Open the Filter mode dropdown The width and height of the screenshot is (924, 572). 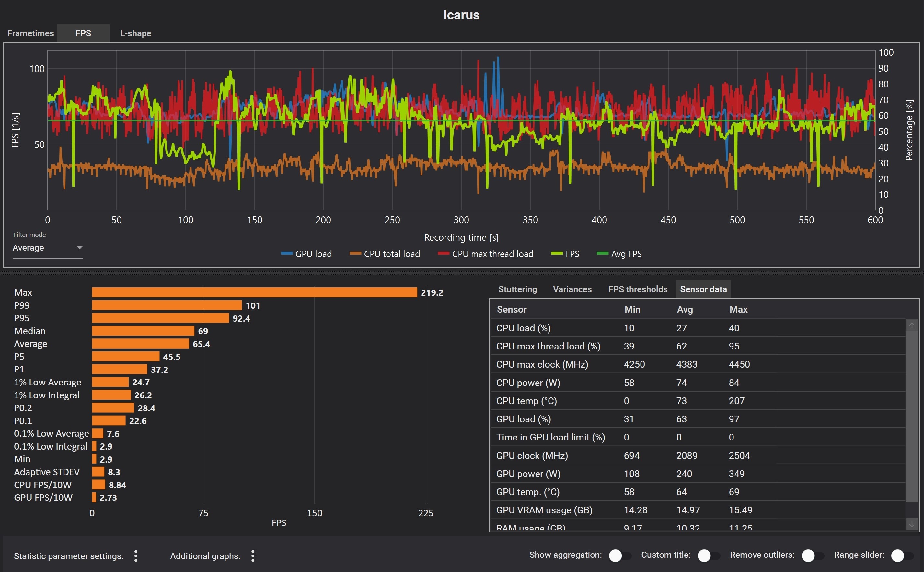tap(47, 248)
